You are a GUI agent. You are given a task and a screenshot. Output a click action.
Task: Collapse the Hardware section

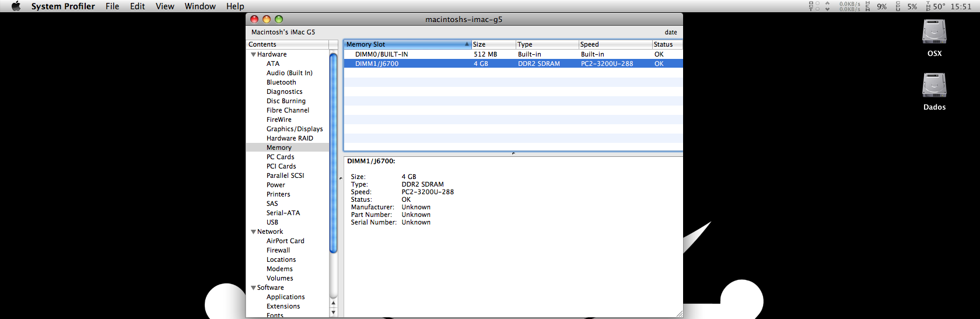[x=253, y=54]
